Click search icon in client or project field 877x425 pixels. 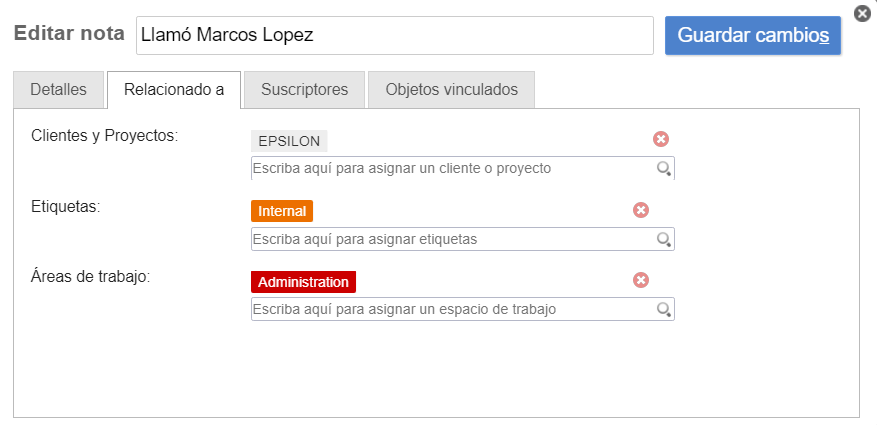[x=663, y=169]
